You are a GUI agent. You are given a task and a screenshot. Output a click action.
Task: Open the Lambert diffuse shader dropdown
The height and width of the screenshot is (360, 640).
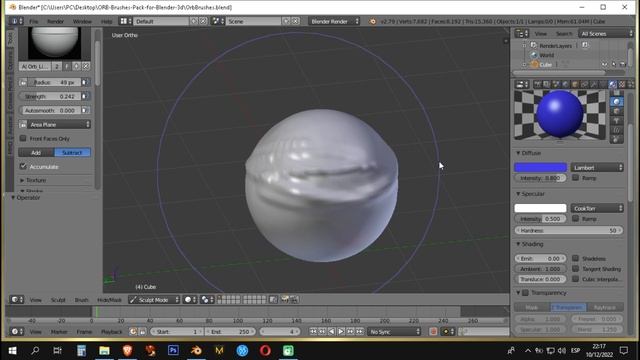597,167
